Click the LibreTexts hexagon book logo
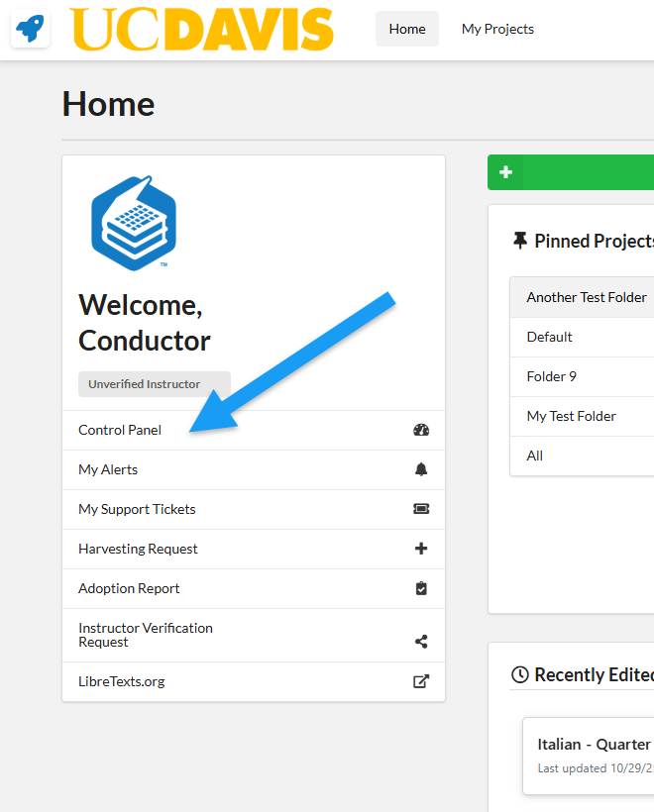Screen dimensions: 654x812 [x=134, y=223]
